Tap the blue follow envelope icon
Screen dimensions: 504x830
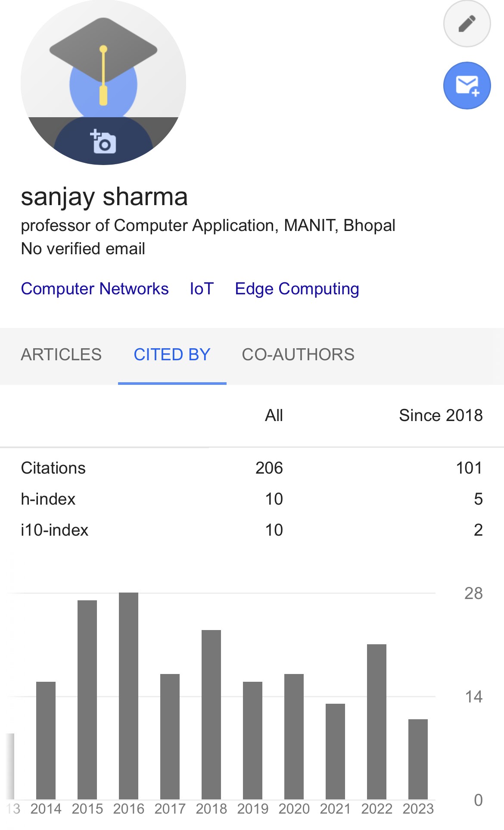click(x=467, y=85)
